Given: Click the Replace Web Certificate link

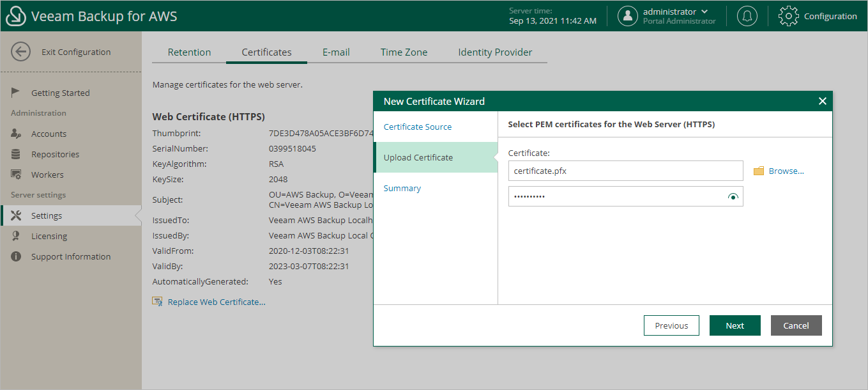Looking at the screenshot, I should click(x=216, y=302).
